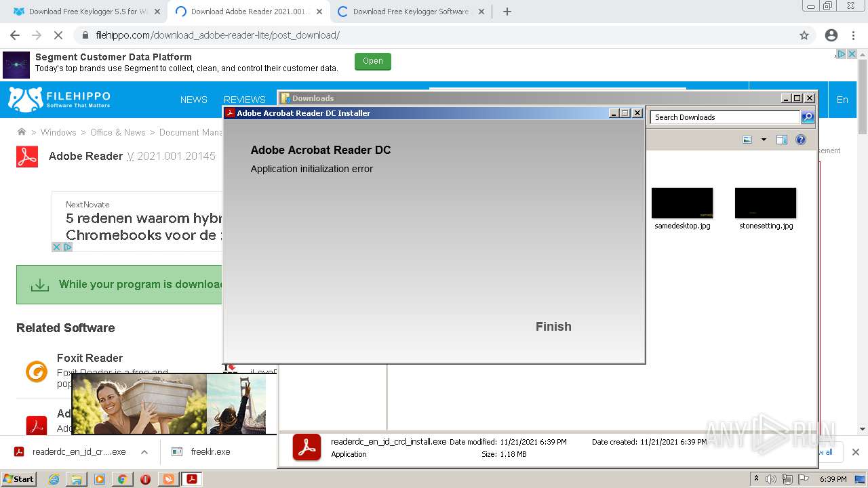Click the Adobe Reader red PDF icon
The image size is (868, 488).
pyautogui.click(x=27, y=156)
